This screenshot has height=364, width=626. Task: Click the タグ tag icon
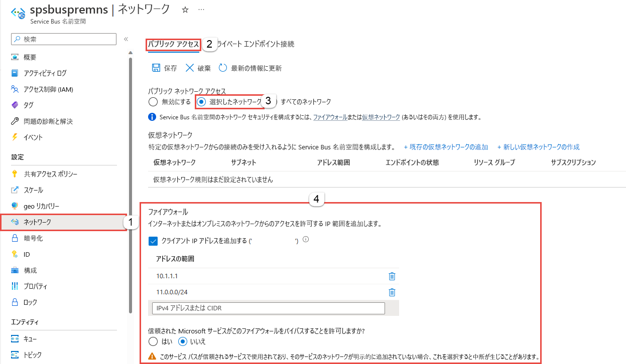coord(15,105)
